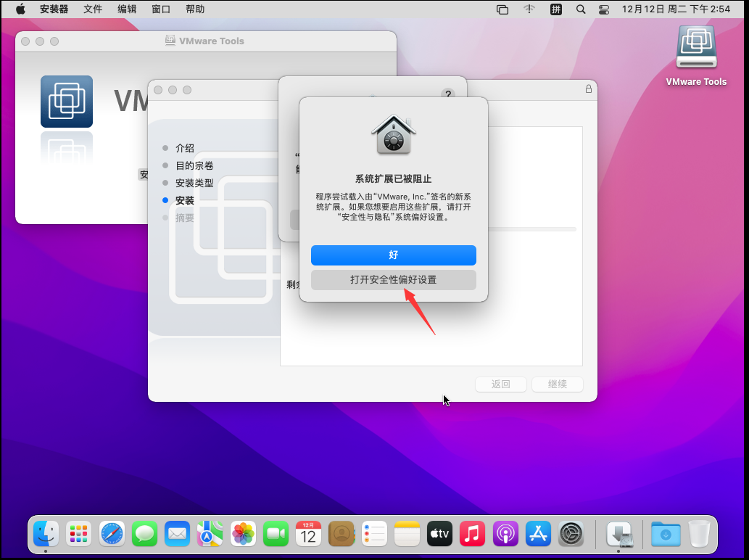The width and height of the screenshot is (749, 560).
Task: Open the Apple menu
Action: [20, 9]
